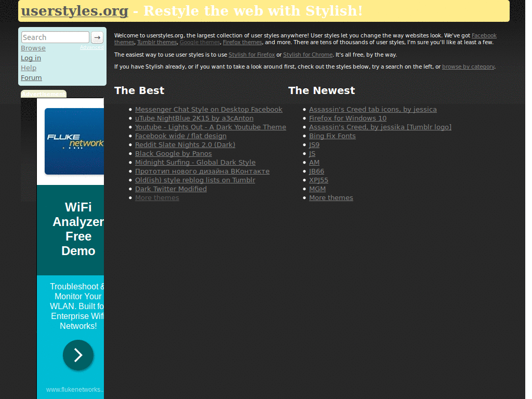Open Bing Fix Fonts style
The height and width of the screenshot is (399, 532).
point(332,136)
